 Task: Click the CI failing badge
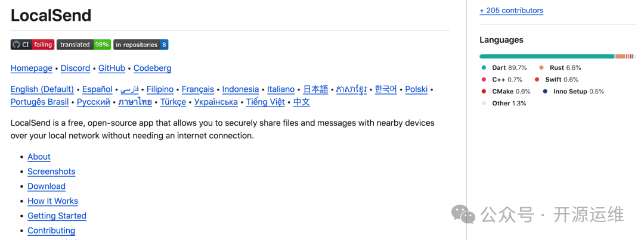pos(32,45)
